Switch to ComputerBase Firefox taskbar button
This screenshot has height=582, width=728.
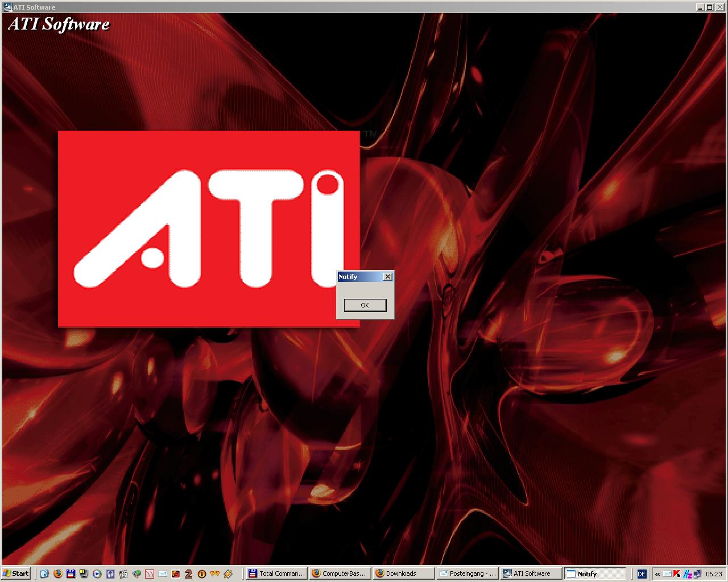[340, 573]
